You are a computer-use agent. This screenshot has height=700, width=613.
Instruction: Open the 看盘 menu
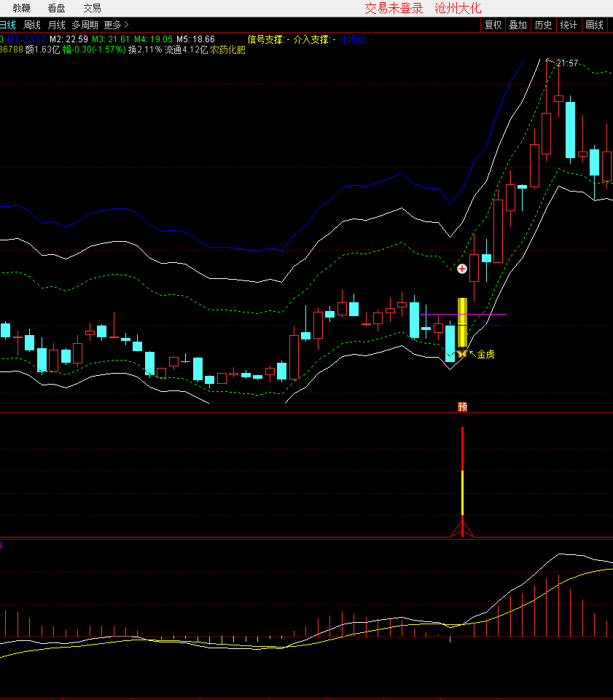pyautogui.click(x=56, y=8)
